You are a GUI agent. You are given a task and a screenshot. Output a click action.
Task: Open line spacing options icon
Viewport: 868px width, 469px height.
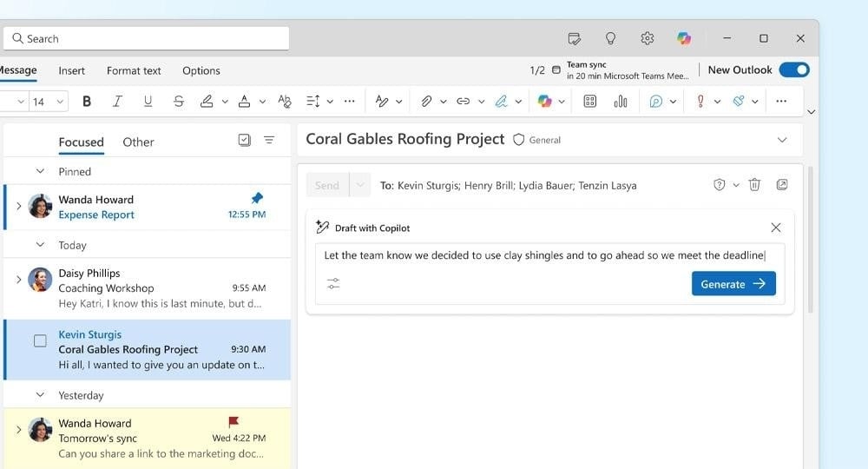pyautogui.click(x=313, y=102)
